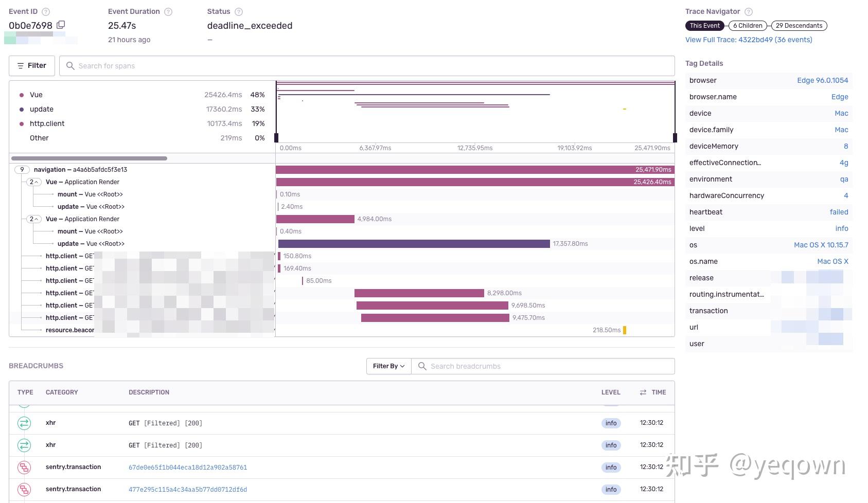Screen dimensions: 868x503
Task: Open the sentry.transaction link starting with 67de0e
Action: click(x=187, y=467)
